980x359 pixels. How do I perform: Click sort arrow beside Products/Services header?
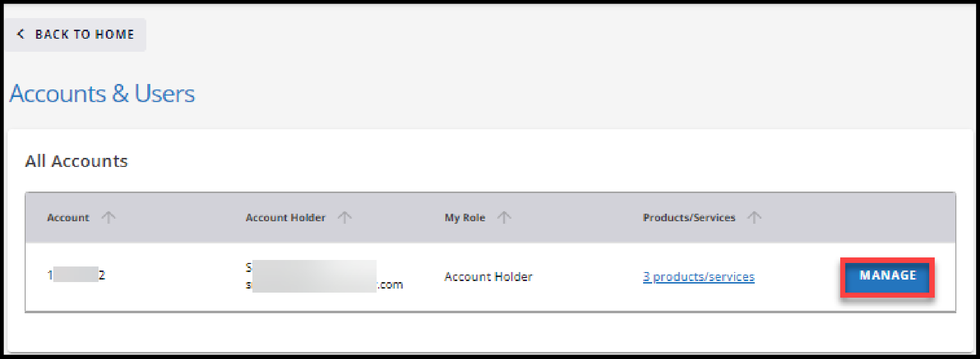(x=754, y=217)
